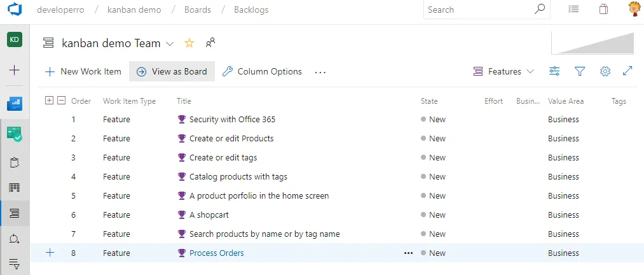Screen dimensions: 644x275
Task: Enter full screen mode with expand icon
Action: 627,71
